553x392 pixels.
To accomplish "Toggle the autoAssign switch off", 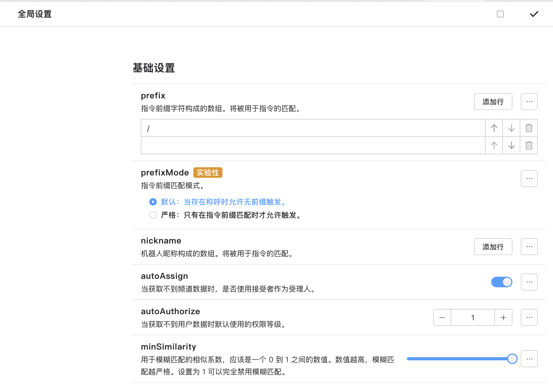I will coord(502,282).
